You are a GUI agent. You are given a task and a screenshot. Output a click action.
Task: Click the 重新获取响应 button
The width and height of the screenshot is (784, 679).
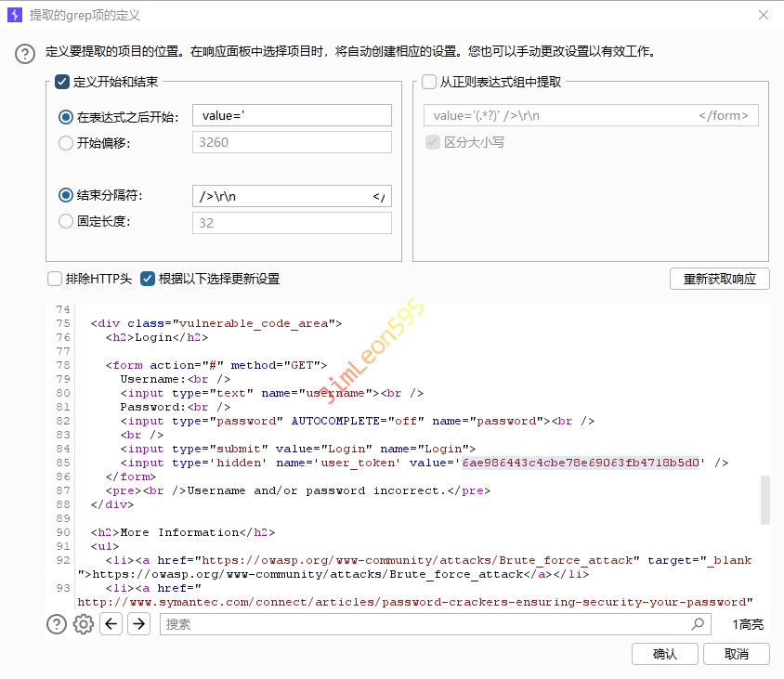tap(719, 279)
